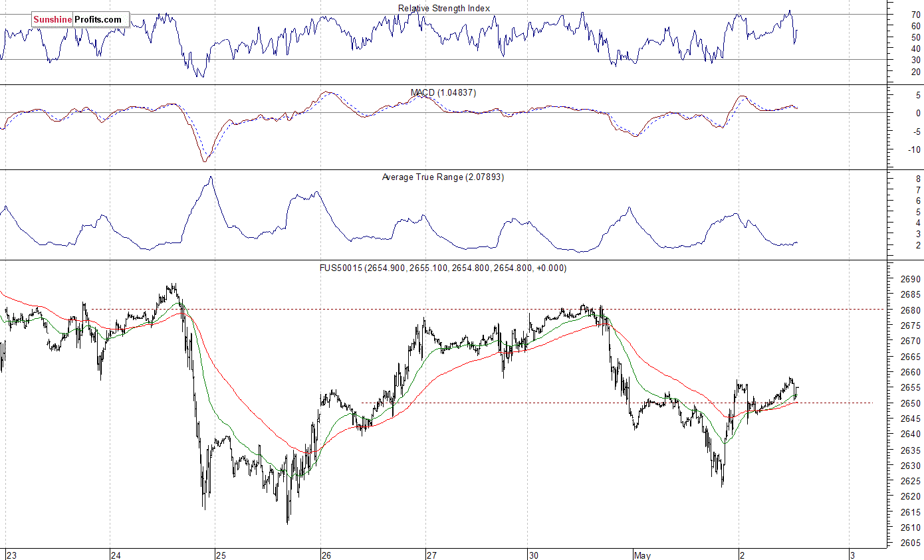Select the 2 date label after May
924x560 pixels.
[x=742, y=555]
